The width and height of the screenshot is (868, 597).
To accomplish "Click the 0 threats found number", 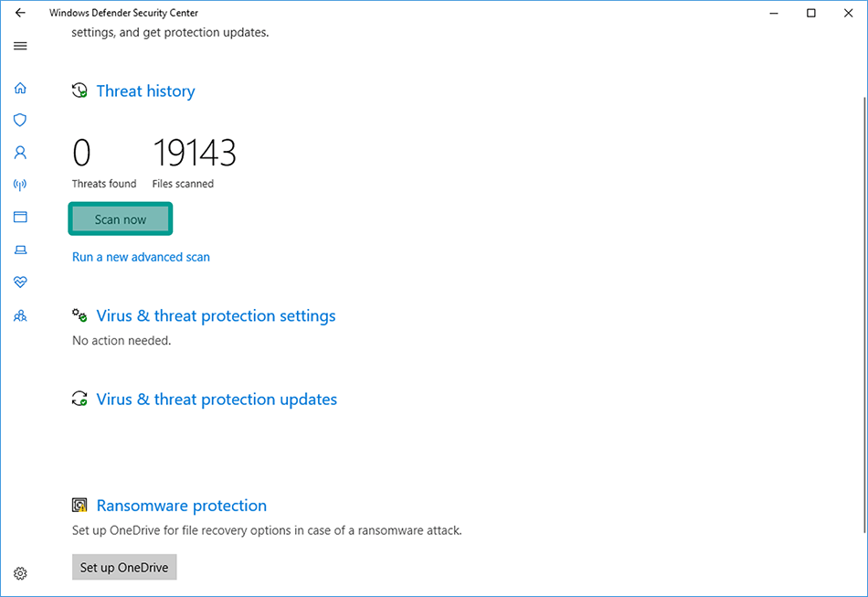I will [x=81, y=153].
